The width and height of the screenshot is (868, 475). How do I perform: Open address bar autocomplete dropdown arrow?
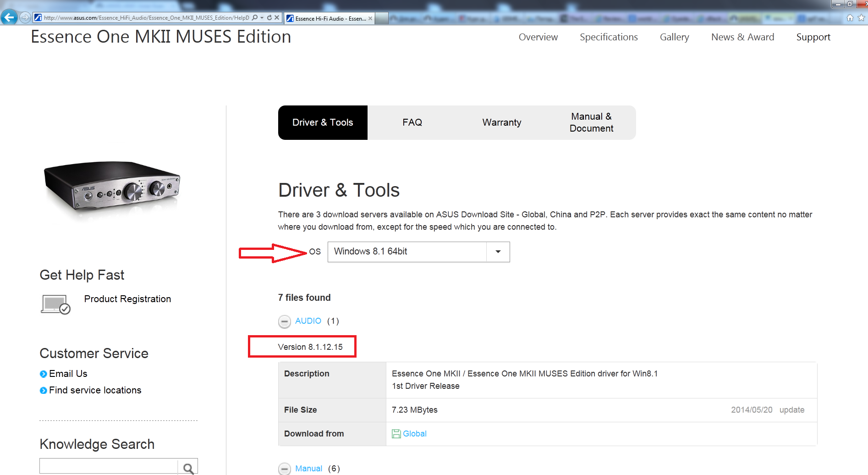pyautogui.click(x=262, y=17)
